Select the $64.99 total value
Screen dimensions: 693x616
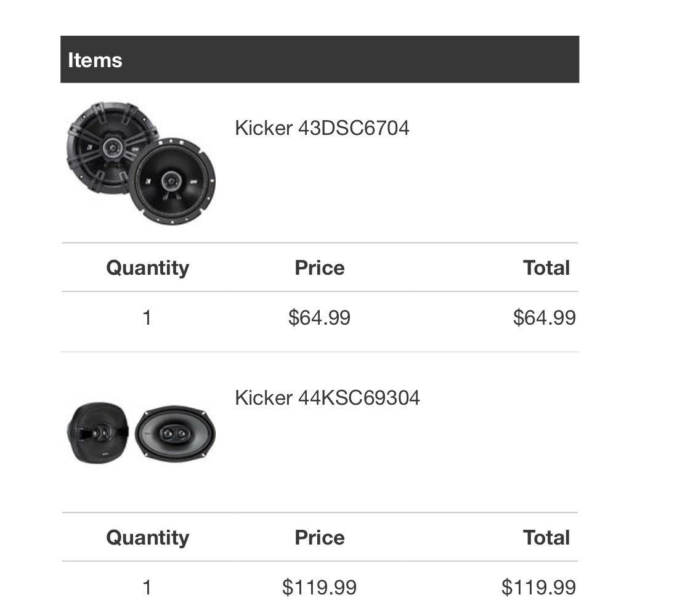point(544,318)
